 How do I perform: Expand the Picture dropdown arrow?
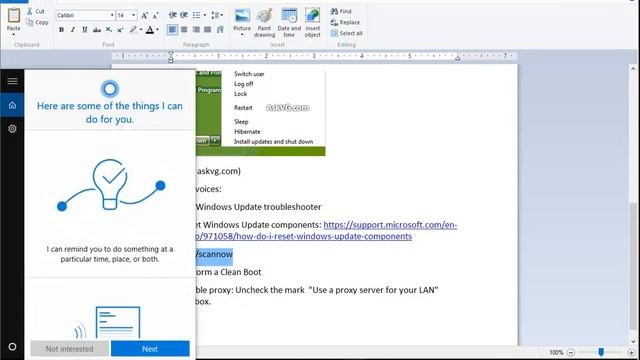tap(242, 35)
